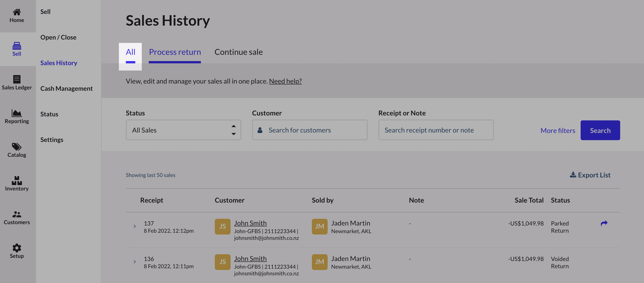Click receipt number 137
Viewport: 644px width, 283px height.
pos(149,223)
